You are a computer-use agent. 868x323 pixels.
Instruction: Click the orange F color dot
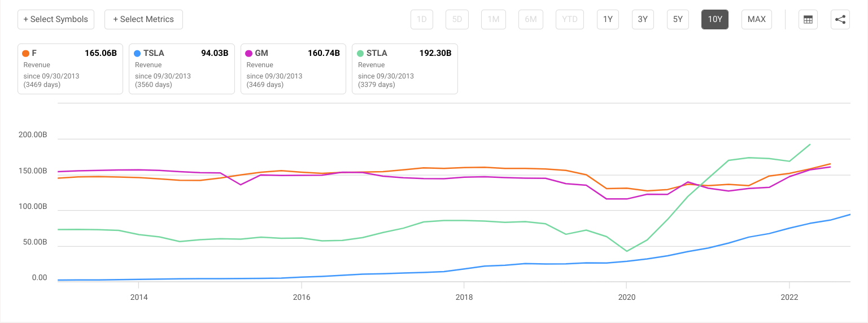coord(25,54)
